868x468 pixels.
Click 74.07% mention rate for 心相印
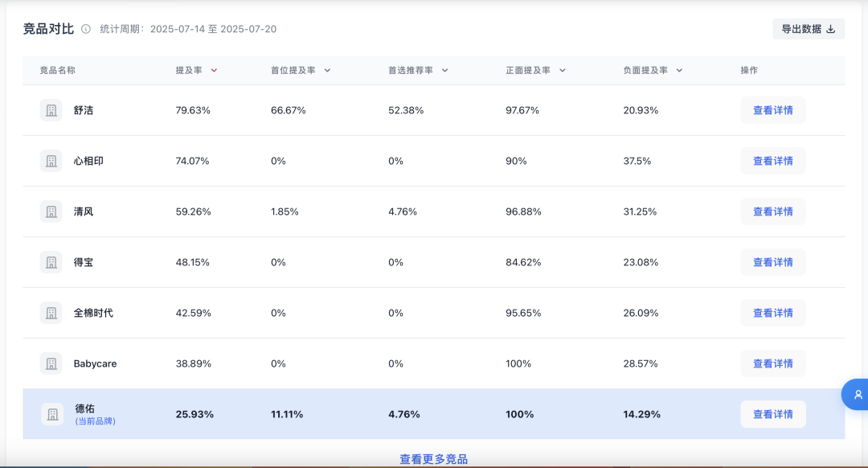coord(193,161)
